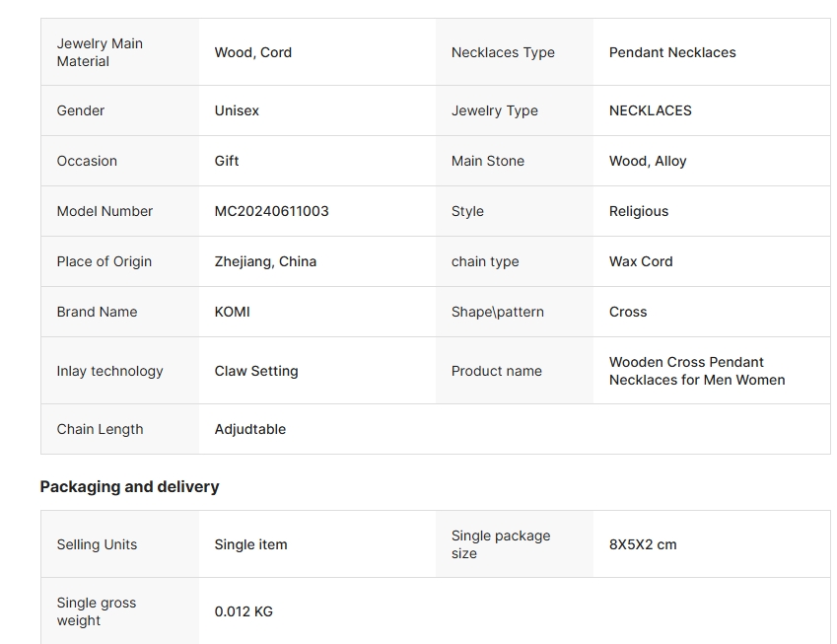Screen dimensions: 837x644
Task: Click the 'NECKLACES' jewelry type value
Action: pyautogui.click(x=651, y=110)
